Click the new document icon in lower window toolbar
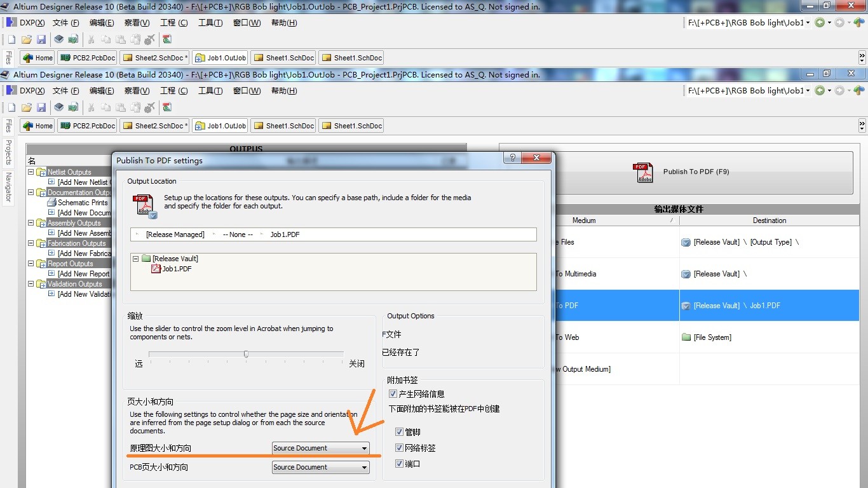This screenshot has height=488, width=868. tap(11, 107)
